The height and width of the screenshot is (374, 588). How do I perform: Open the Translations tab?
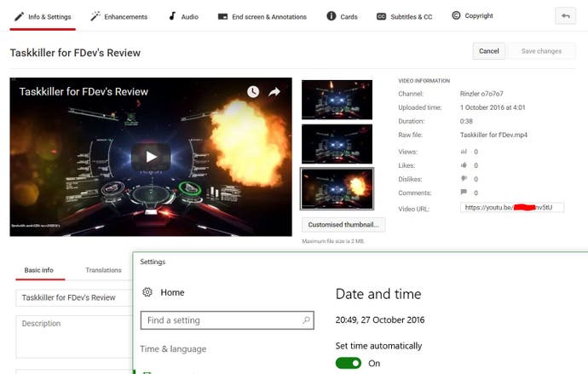[103, 270]
